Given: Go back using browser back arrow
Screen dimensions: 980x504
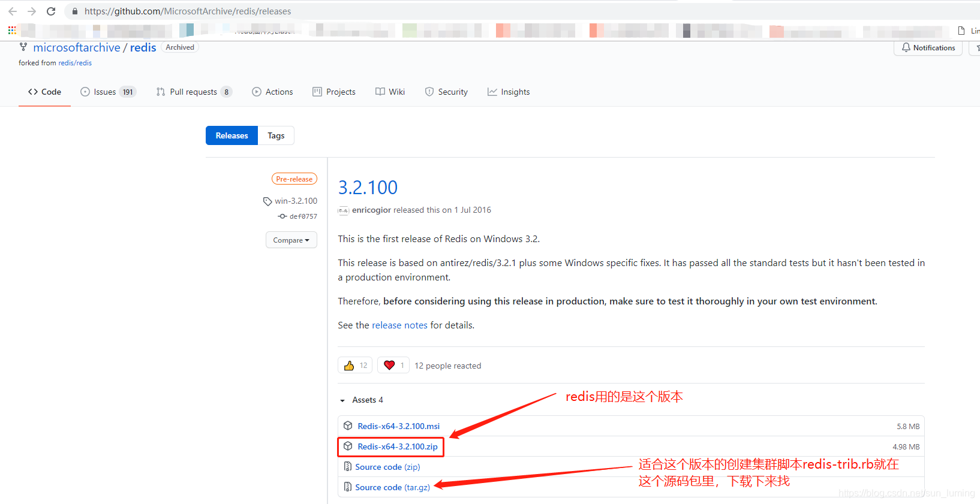Looking at the screenshot, I should coord(13,11).
